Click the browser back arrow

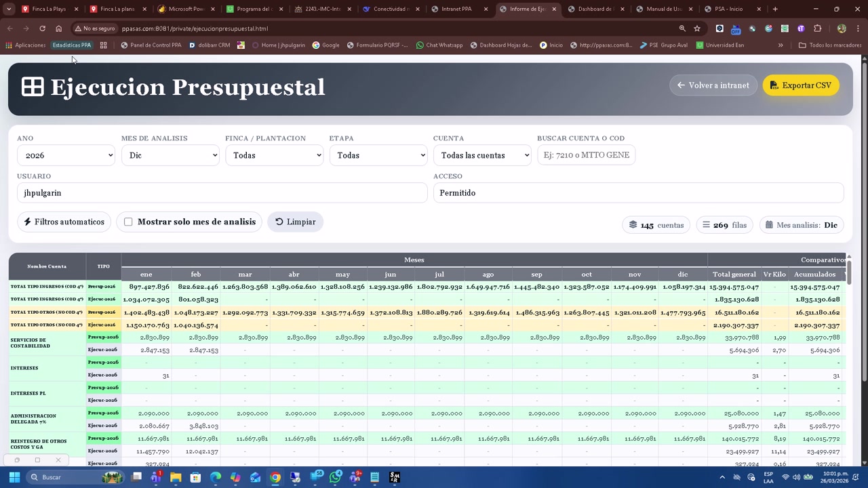click(x=9, y=28)
